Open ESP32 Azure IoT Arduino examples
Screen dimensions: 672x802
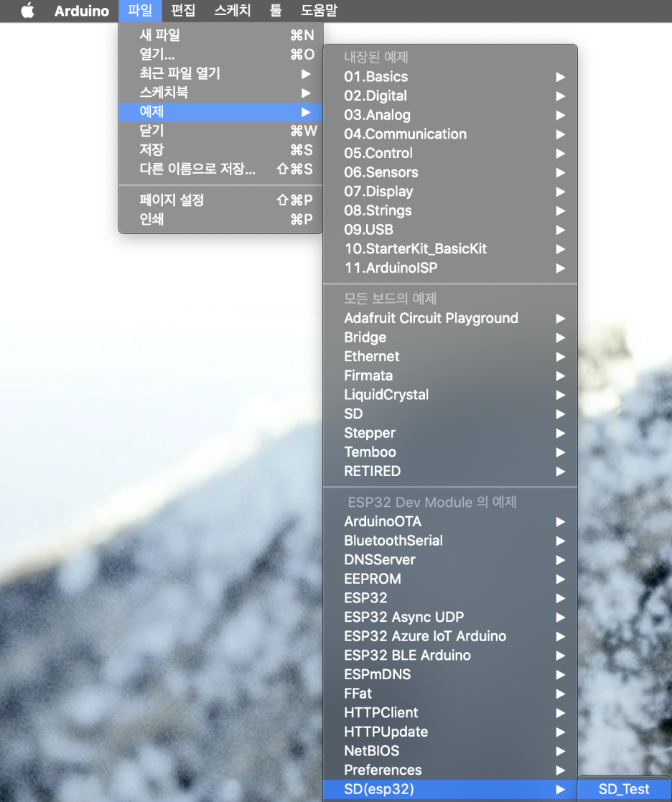pyautogui.click(x=450, y=636)
